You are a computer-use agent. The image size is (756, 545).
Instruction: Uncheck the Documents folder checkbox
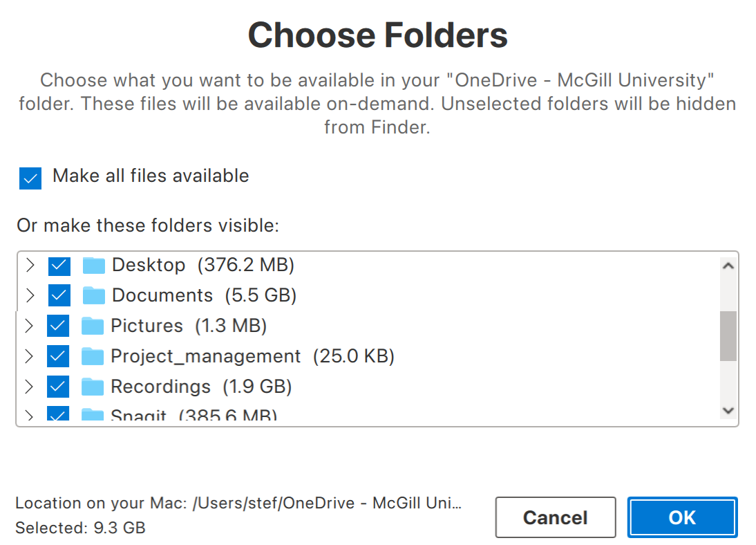click(x=59, y=295)
